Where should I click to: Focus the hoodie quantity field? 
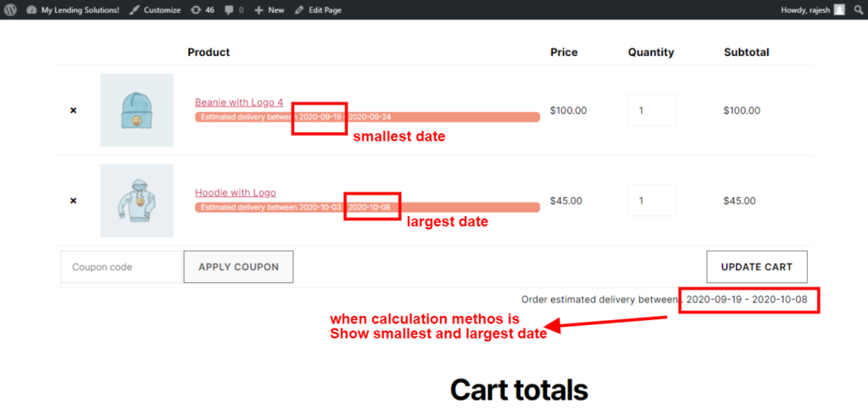[651, 201]
